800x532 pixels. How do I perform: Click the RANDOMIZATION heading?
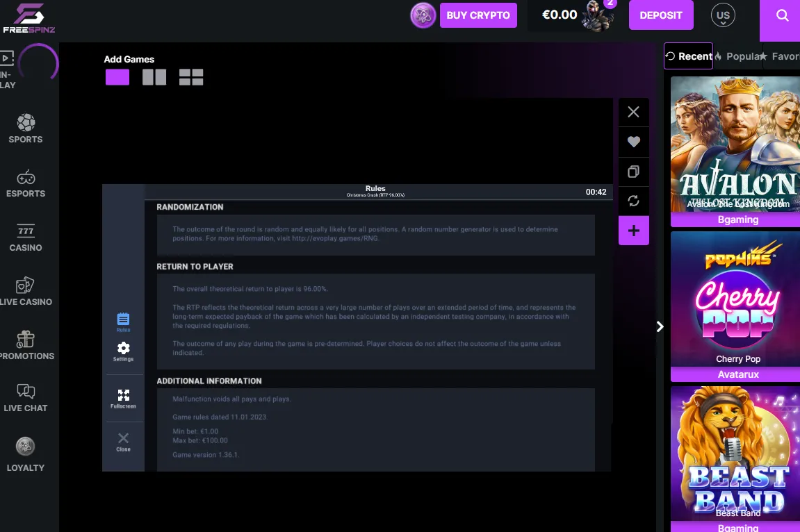190,207
